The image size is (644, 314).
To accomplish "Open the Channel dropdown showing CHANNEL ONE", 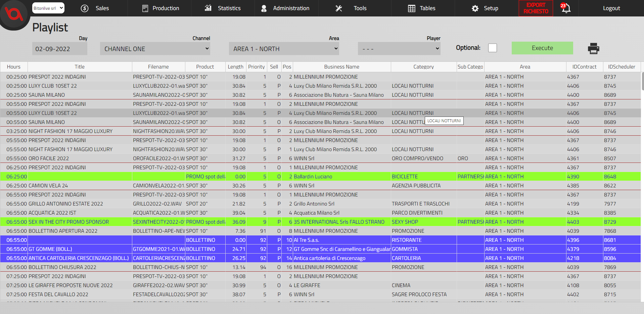I will point(155,49).
